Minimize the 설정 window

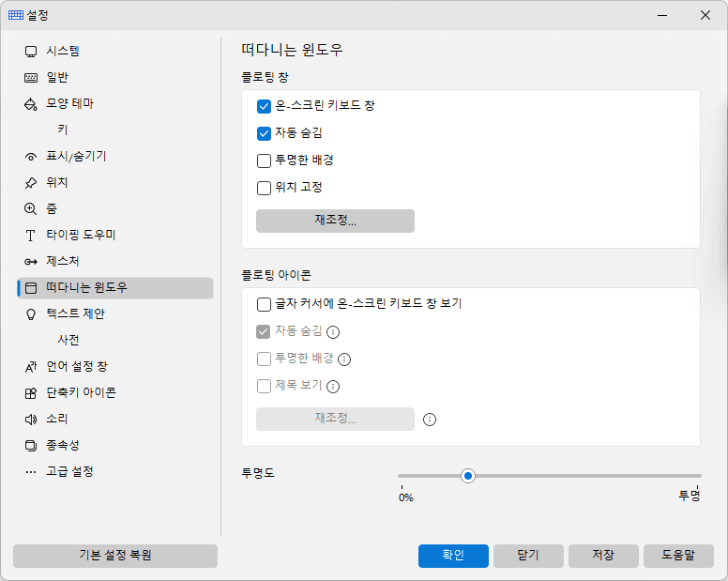tap(662, 15)
